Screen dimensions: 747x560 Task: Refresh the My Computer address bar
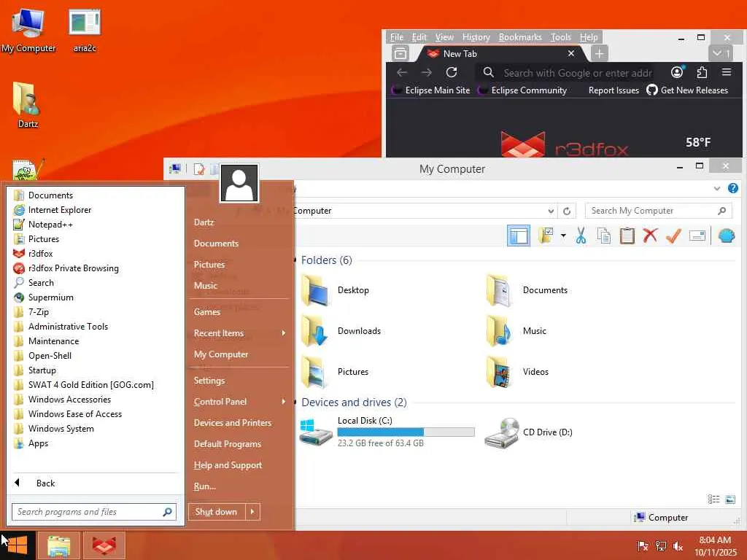pos(566,211)
